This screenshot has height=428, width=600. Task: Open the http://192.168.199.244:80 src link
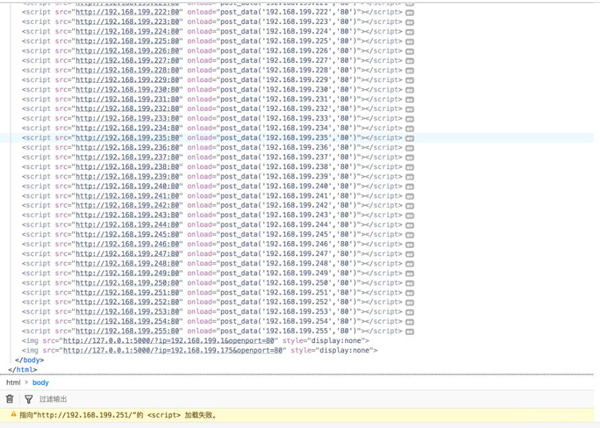pyautogui.click(x=127, y=225)
